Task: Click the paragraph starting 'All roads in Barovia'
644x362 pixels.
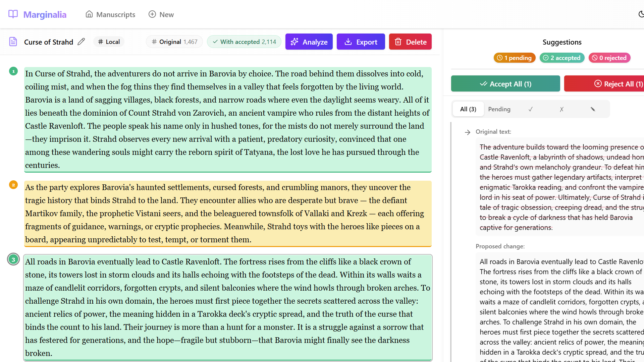Action: point(228,307)
